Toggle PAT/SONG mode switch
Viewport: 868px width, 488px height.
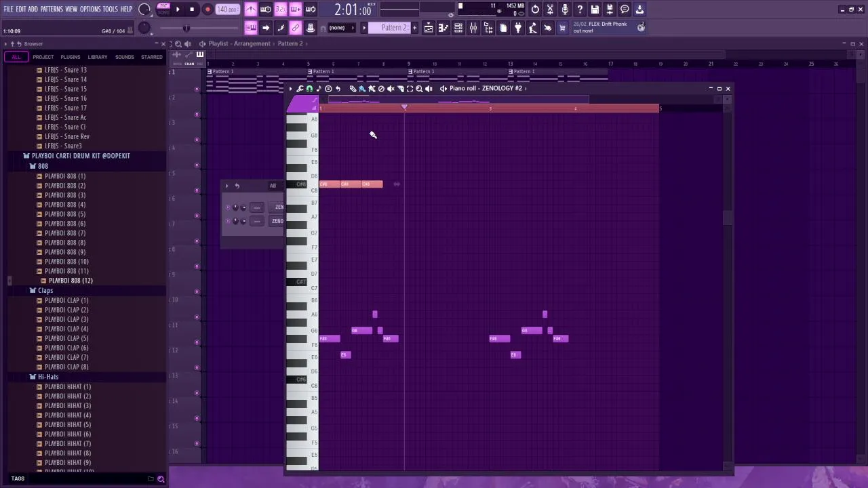(x=163, y=9)
